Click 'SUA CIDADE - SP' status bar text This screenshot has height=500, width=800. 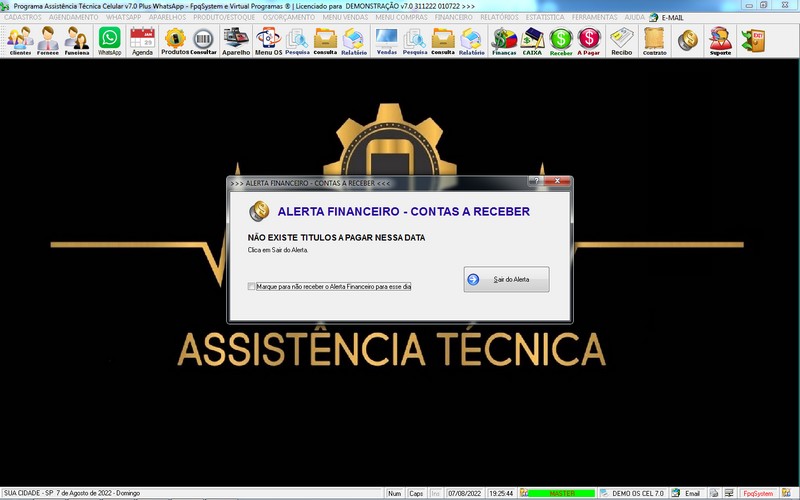[28, 493]
